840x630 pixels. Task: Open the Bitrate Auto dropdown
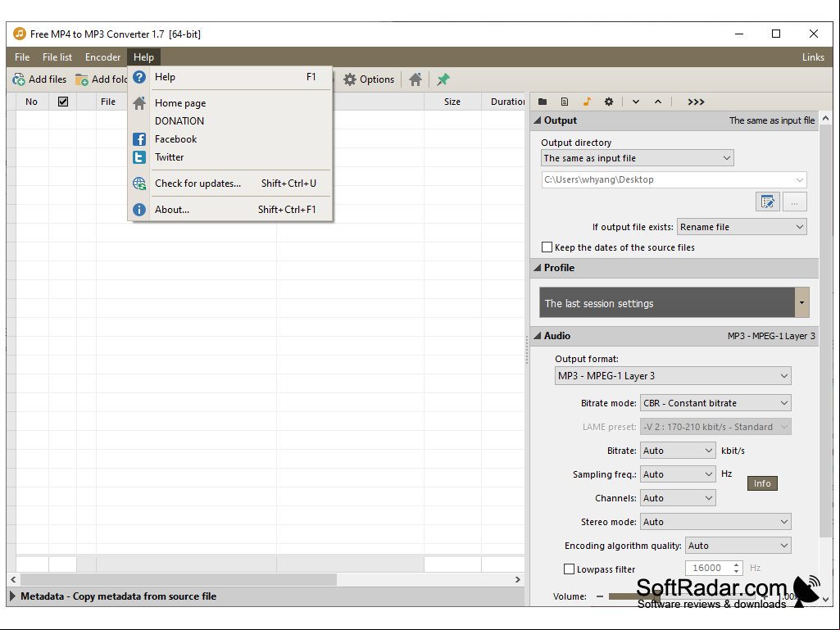[x=678, y=451]
